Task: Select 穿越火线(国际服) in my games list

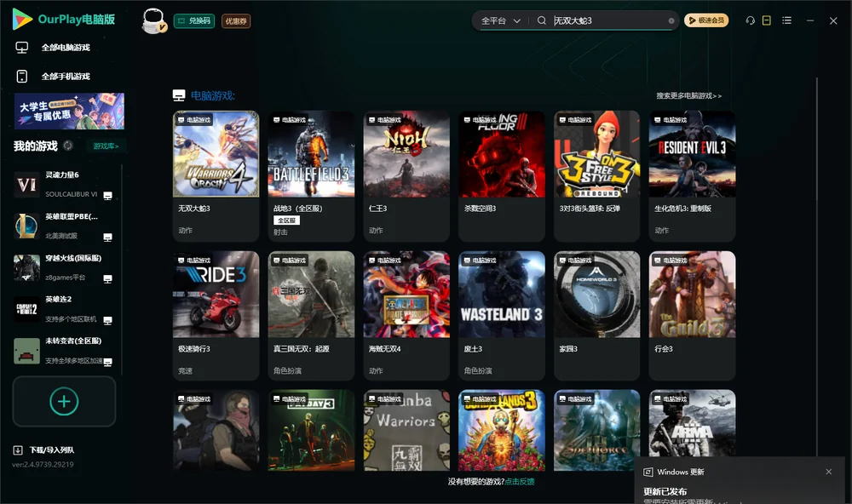Action: point(64,267)
